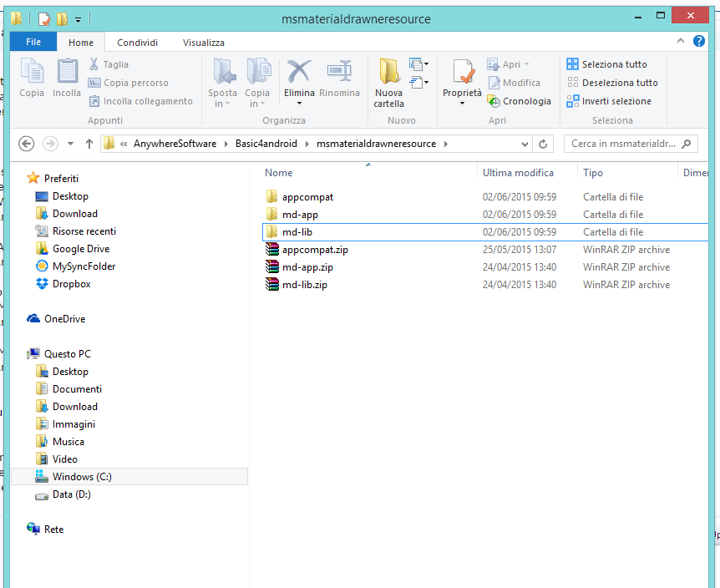Open the easy access dropdown icon
The width and height of the screenshot is (720, 588).
[418, 83]
